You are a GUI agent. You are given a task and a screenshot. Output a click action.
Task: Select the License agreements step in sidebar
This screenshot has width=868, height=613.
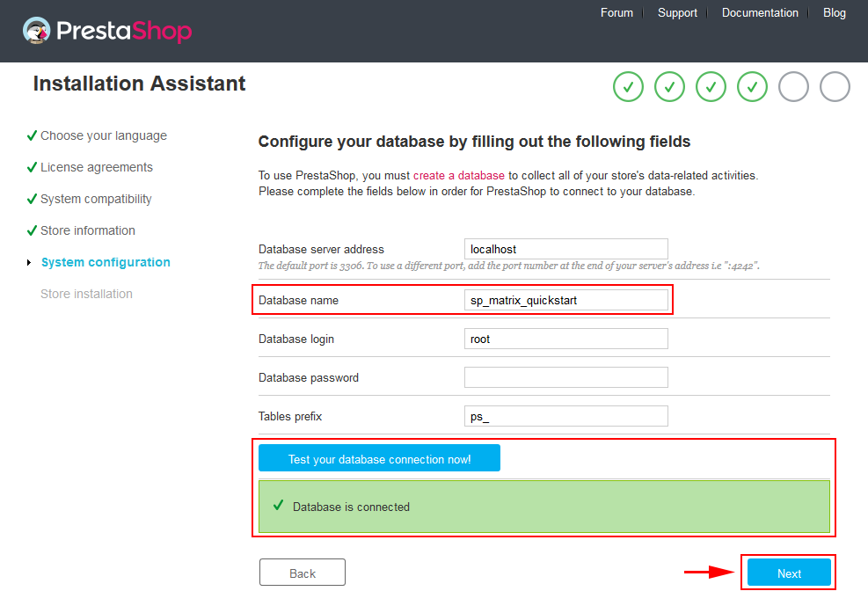97,167
